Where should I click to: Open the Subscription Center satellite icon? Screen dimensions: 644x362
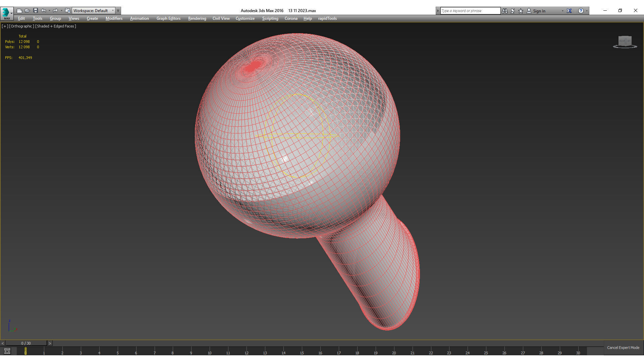[513, 11]
